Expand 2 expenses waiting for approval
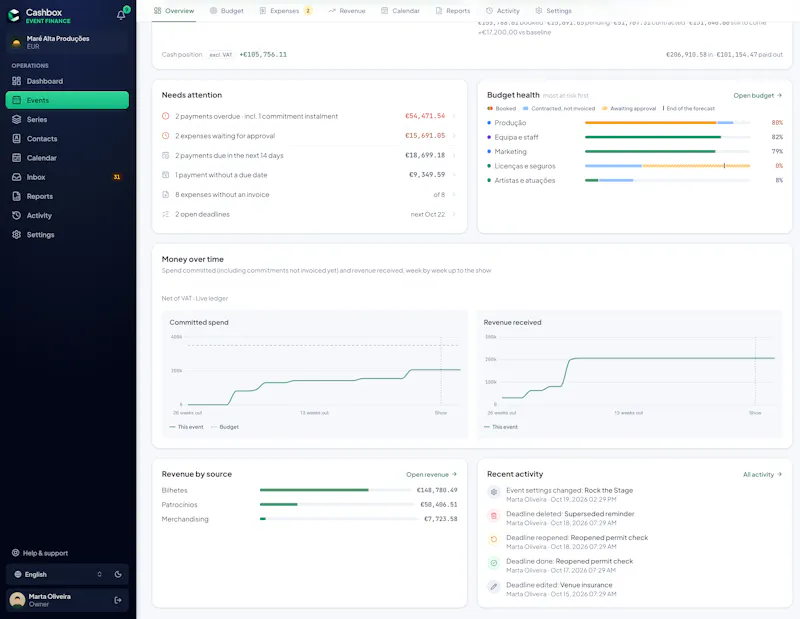 pyautogui.click(x=309, y=136)
